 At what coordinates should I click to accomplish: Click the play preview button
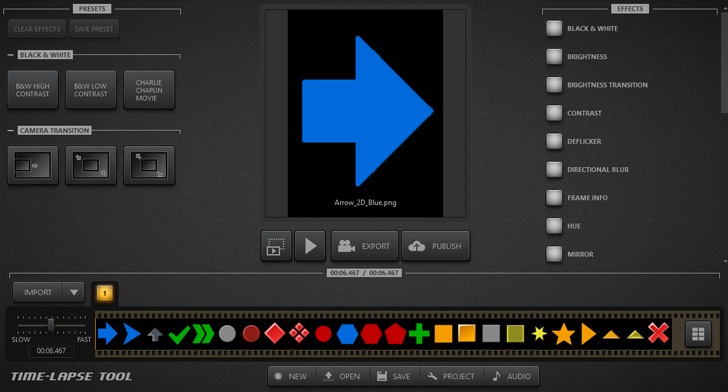(x=310, y=246)
